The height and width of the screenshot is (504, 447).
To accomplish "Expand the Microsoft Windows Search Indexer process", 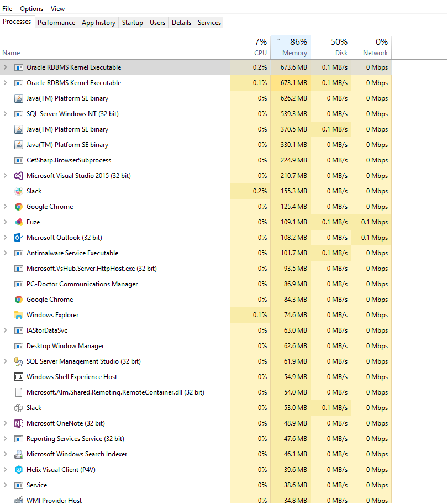I will coord(5,454).
